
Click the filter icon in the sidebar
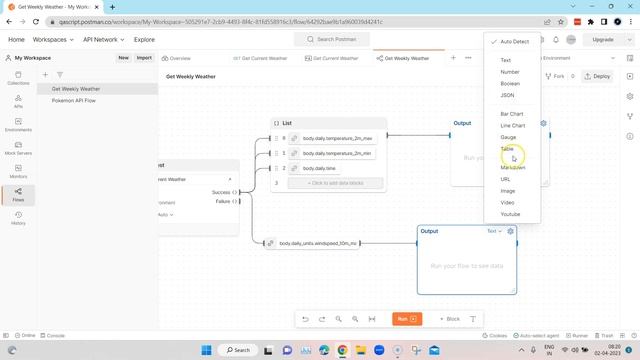[x=60, y=75]
